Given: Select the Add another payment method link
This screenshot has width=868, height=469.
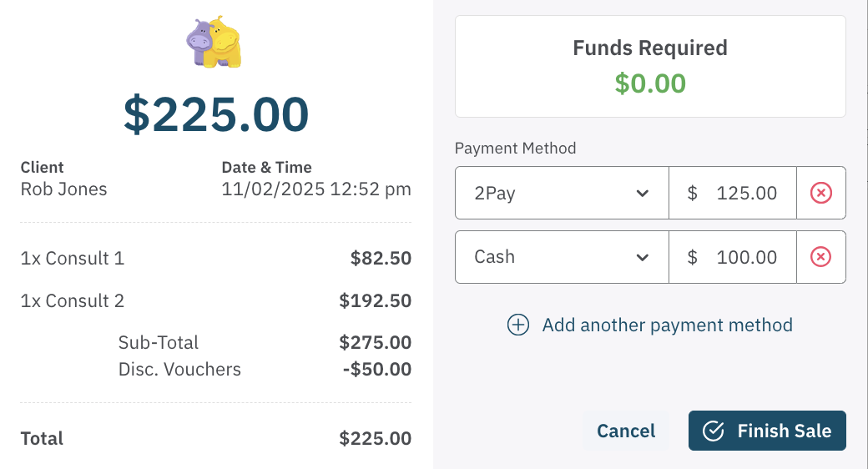Looking at the screenshot, I should coord(667,325).
